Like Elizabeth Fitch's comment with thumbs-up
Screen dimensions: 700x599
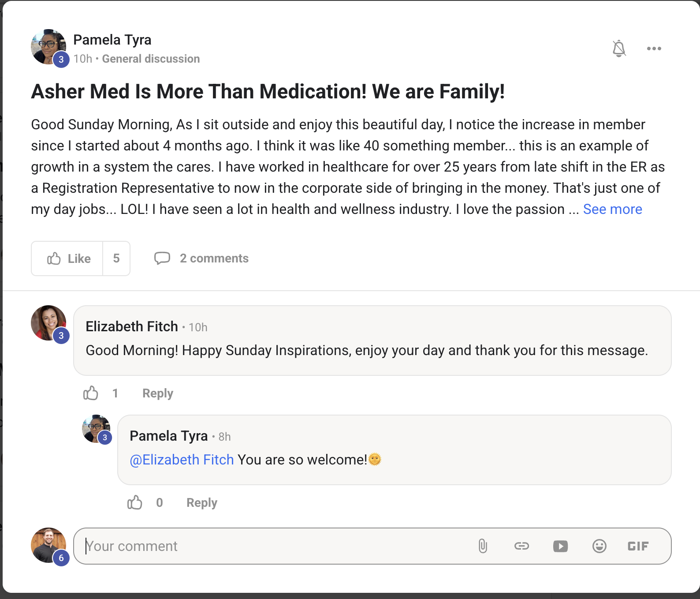(x=91, y=393)
